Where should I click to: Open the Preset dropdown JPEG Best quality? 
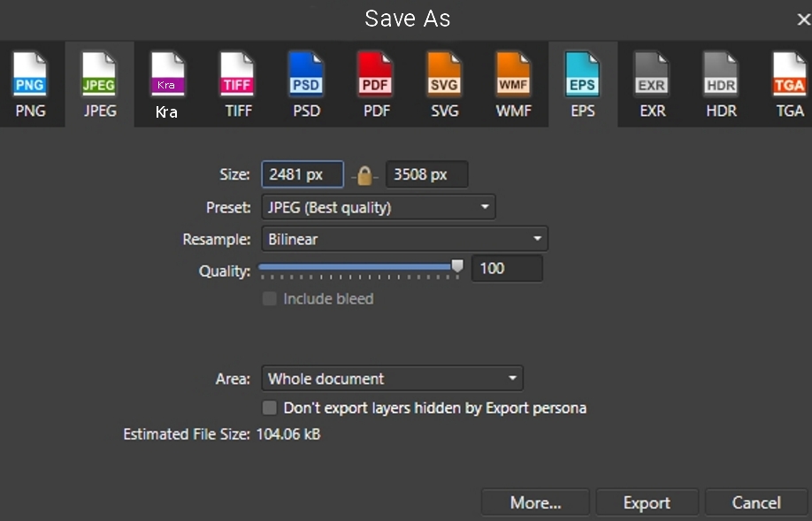pyautogui.click(x=379, y=207)
